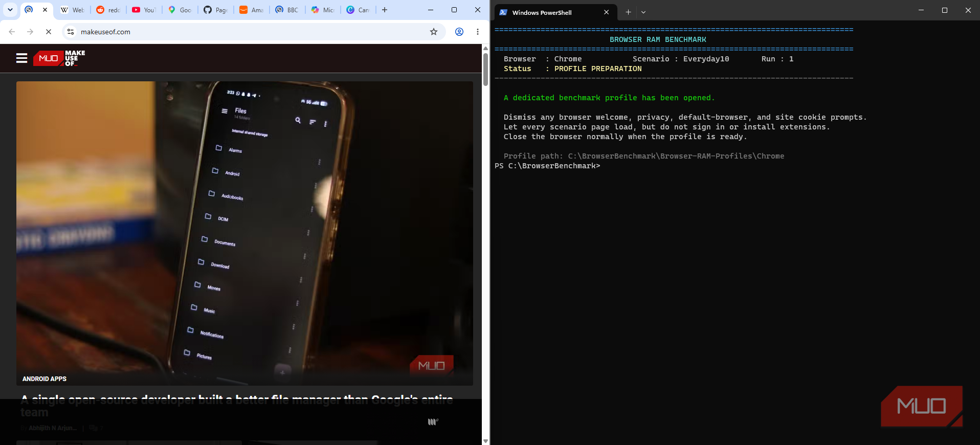Click the PowerShell prompt line
Image resolution: width=980 pixels, height=445 pixels.
tap(547, 166)
